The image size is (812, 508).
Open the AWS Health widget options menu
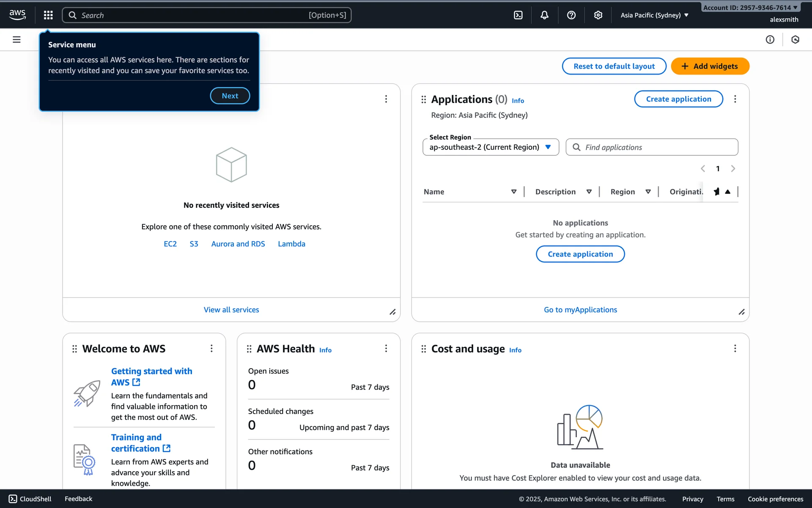pyautogui.click(x=386, y=348)
